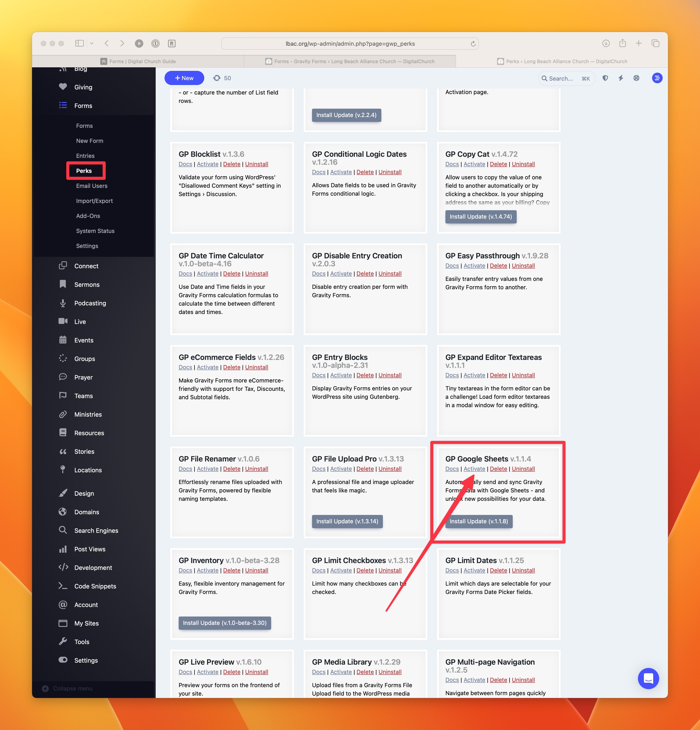Go back with the Safari back arrow
Image resolution: width=700 pixels, height=730 pixels.
[x=107, y=43]
